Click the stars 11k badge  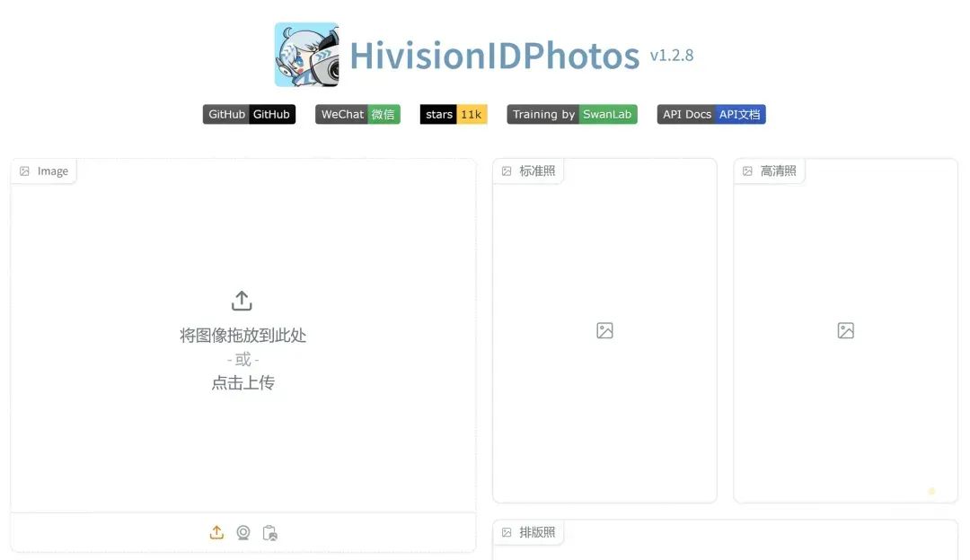pyautogui.click(x=454, y=114)
